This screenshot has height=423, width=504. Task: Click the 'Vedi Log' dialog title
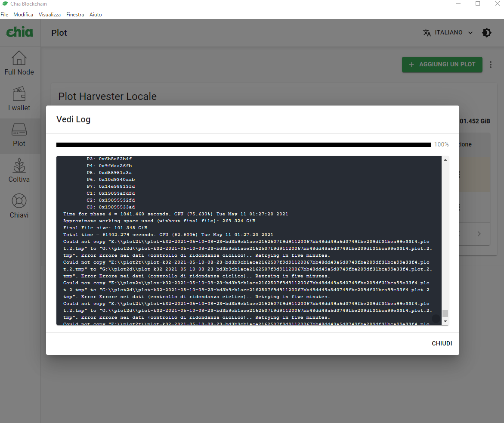click(x=73, y=119)
